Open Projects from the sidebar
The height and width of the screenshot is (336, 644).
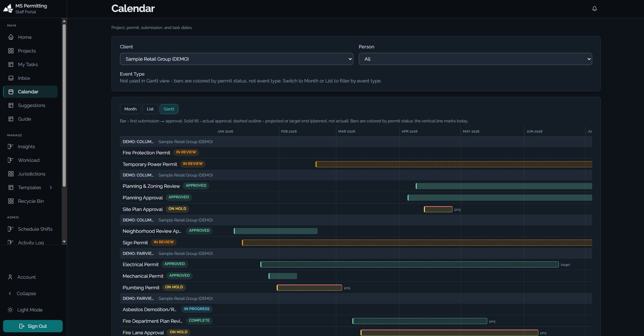pos(30,51)
